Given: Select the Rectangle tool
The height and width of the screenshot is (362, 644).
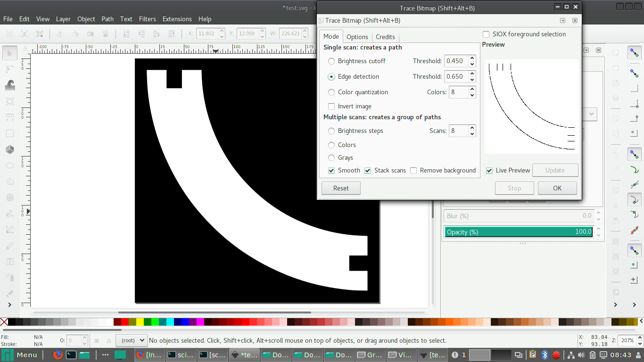Looking at the screenshot, I should (9, 133).
